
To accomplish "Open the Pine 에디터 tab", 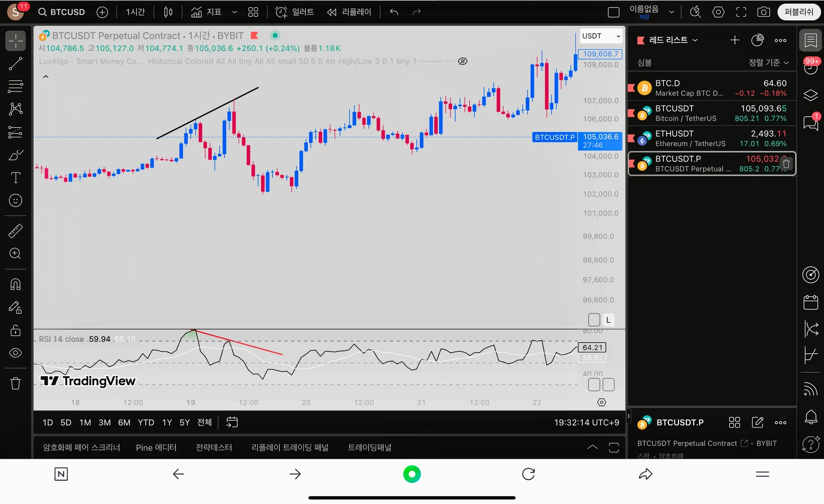I will (x=156, y=448).
